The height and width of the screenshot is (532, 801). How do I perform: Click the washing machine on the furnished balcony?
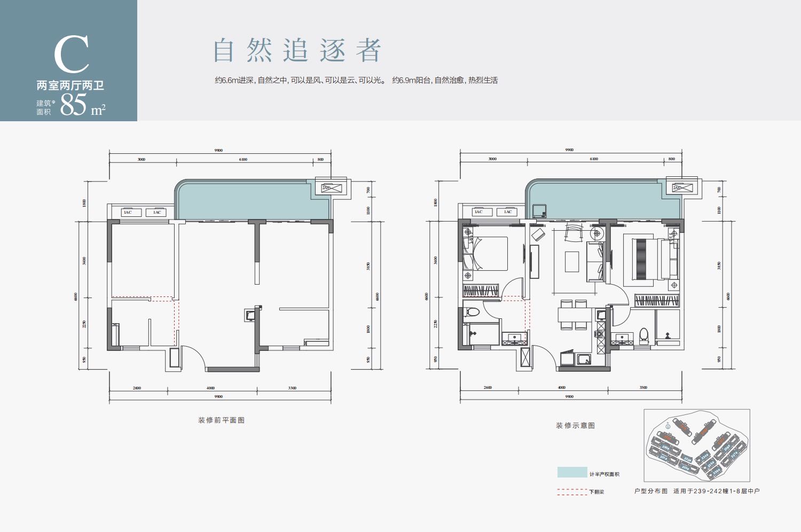tap(538, 210)
